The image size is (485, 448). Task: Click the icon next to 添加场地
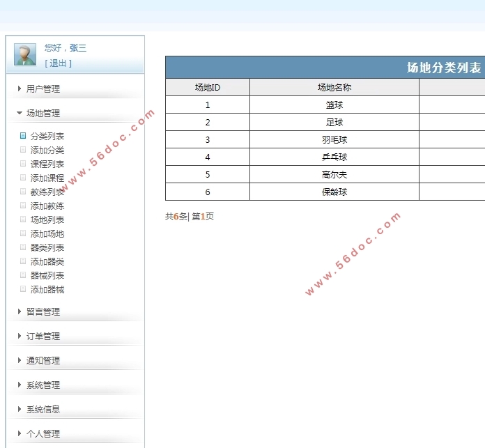[x=23, y=234]
